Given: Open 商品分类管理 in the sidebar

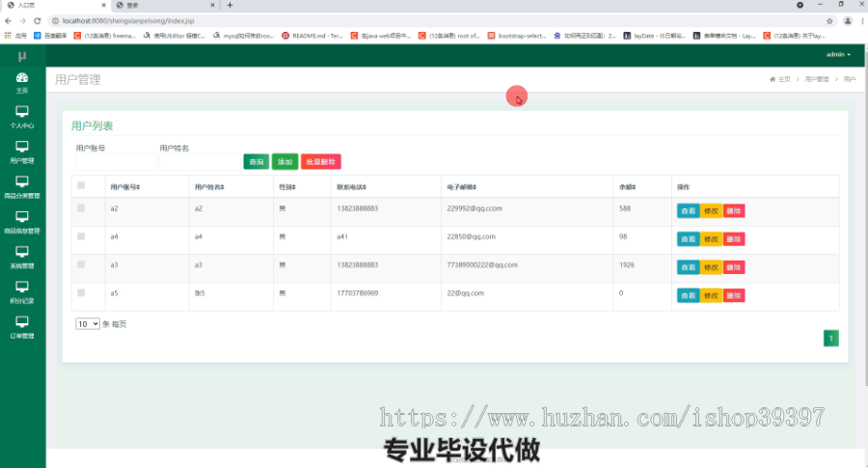Looking at the screenshot, I should [x=22, y=187].
